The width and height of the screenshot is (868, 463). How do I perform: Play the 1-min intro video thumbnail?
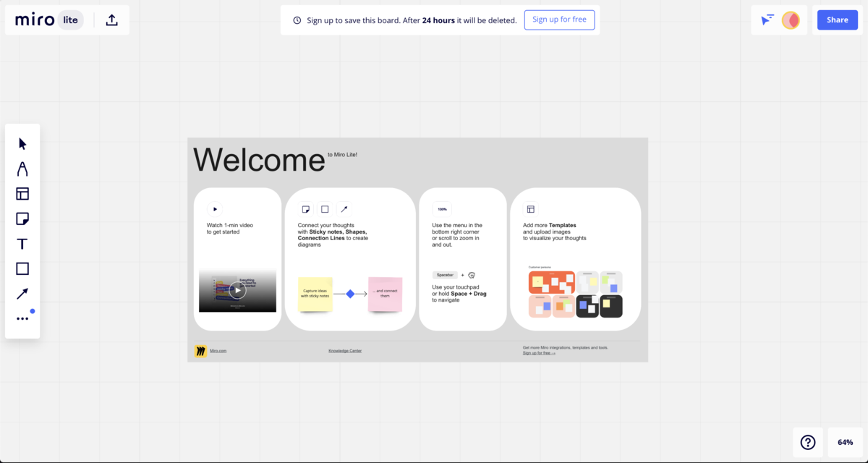point(237,290)
